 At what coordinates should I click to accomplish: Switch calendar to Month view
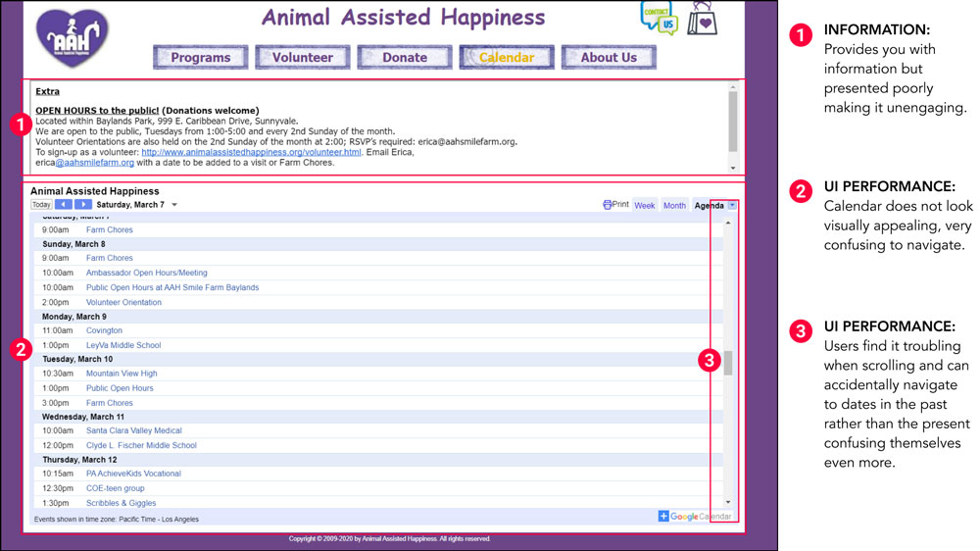pyautogui.click(x=674, y=205)
